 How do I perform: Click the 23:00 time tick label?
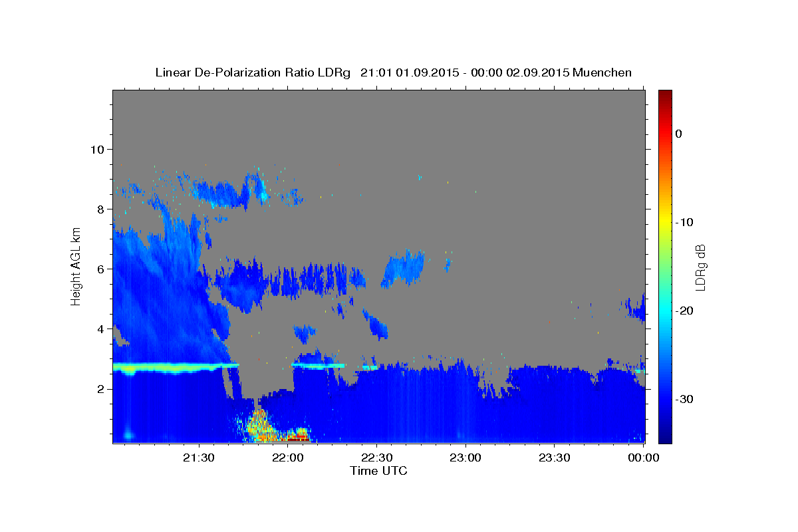[465, 458]
